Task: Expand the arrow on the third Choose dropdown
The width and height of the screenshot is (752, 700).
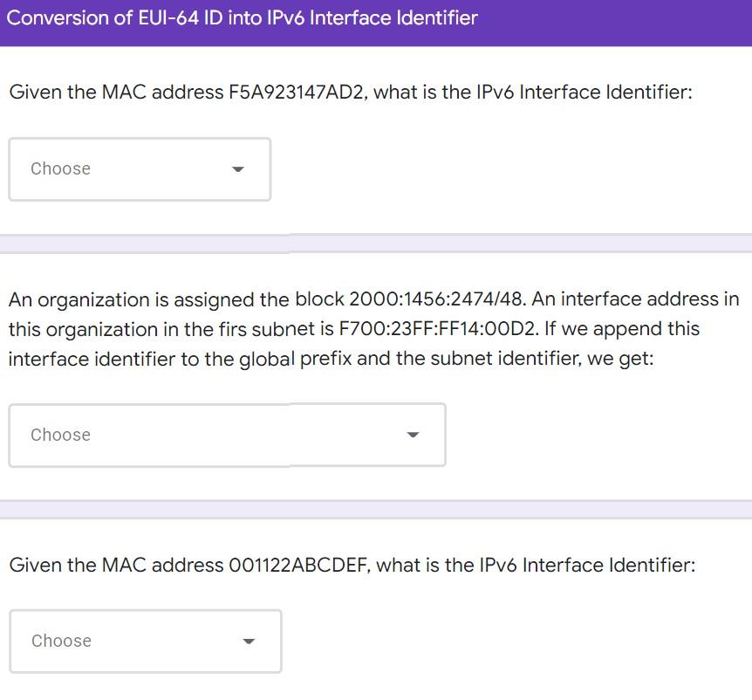Action: coord(248,642)
